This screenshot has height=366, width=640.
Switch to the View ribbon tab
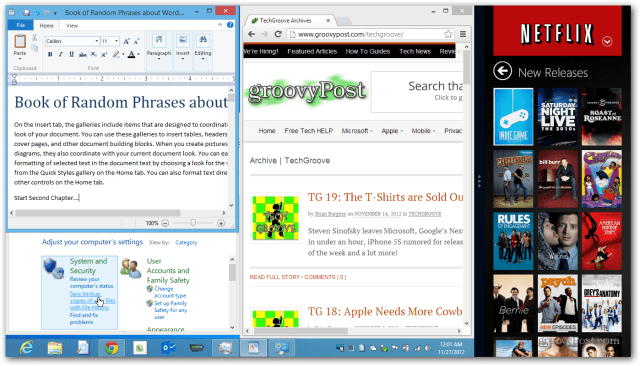tap(72, 25)
